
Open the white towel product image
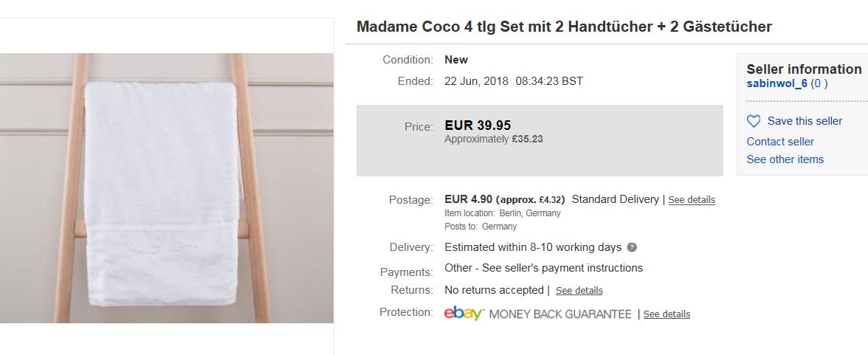[x=167, y=188]
